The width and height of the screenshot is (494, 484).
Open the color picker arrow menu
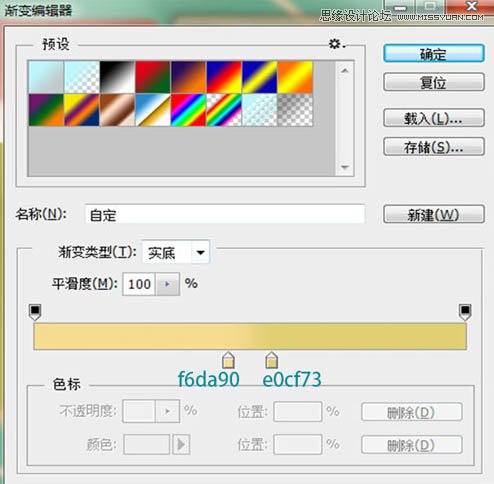pos(181,444)
